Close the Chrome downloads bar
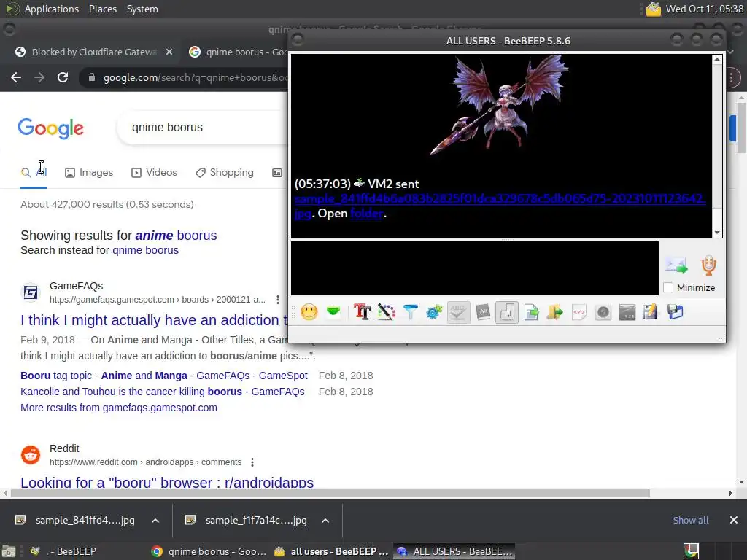The height and width of the screenshot is (560, 747). click(x=734, y=520)
